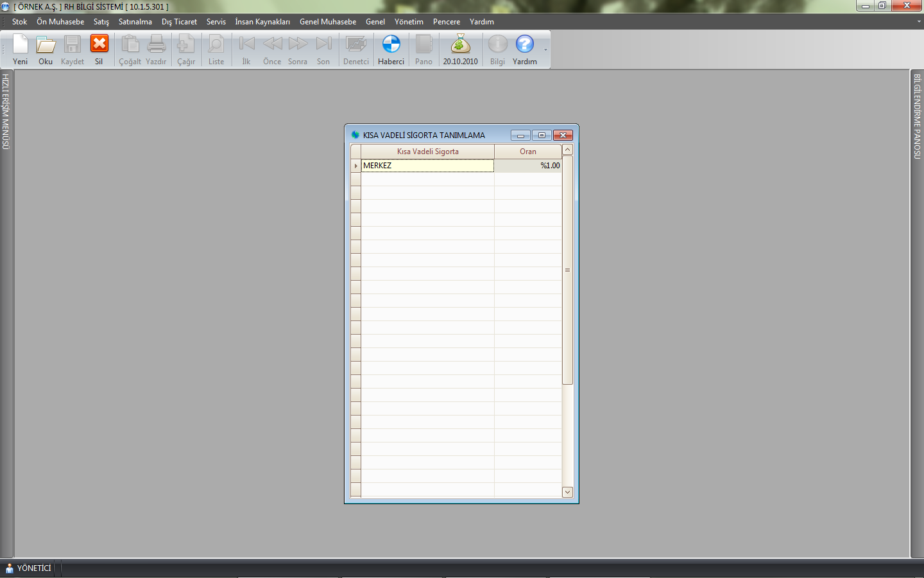Select the MERKEZ name cell

[427, 166]
